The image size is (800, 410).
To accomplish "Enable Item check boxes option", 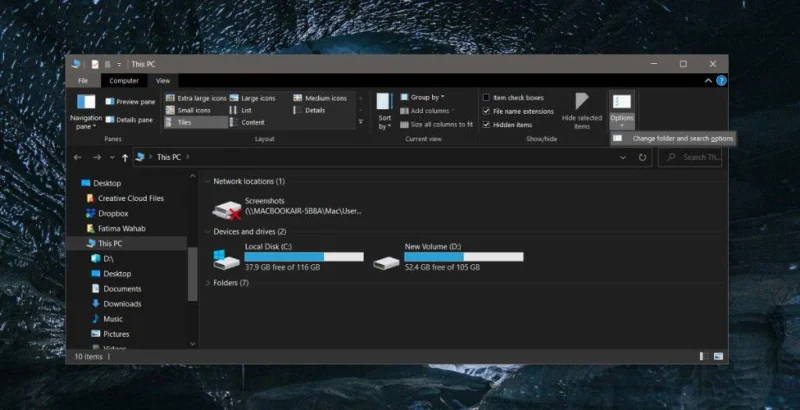I will pyautogui.click(x=486, y=97).
